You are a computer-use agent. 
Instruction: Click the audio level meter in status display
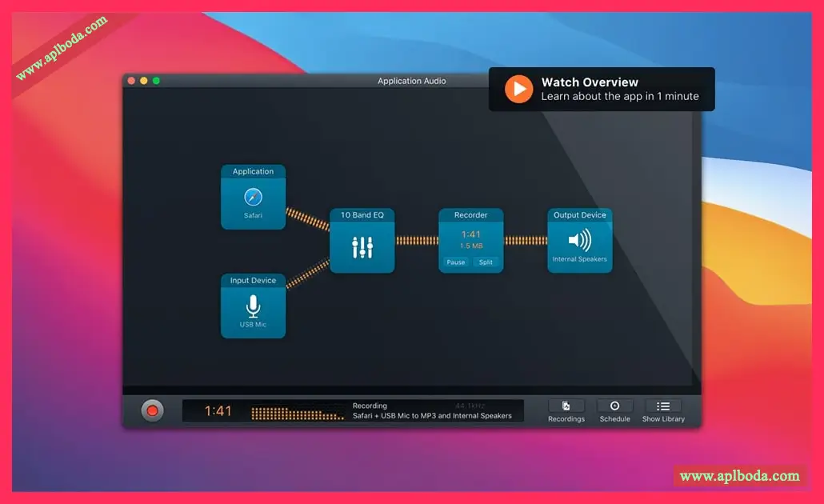(298, 413)
